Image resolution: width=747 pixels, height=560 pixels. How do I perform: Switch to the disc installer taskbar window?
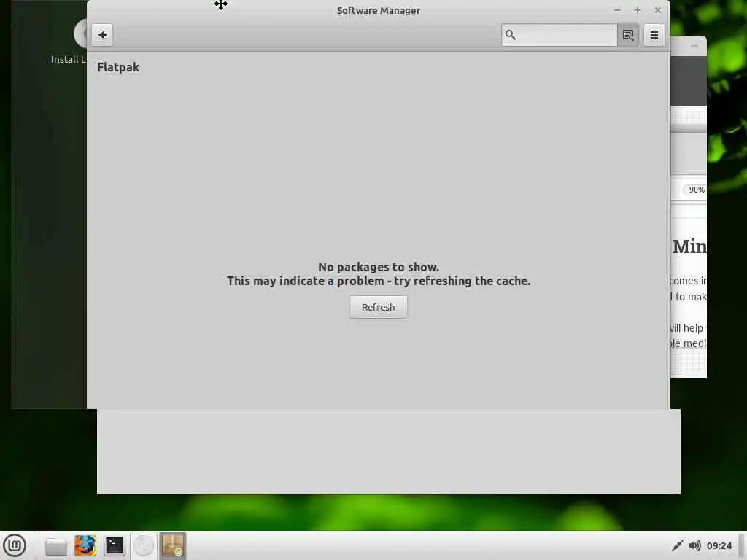pyautogui.click(x=144, y=545)
